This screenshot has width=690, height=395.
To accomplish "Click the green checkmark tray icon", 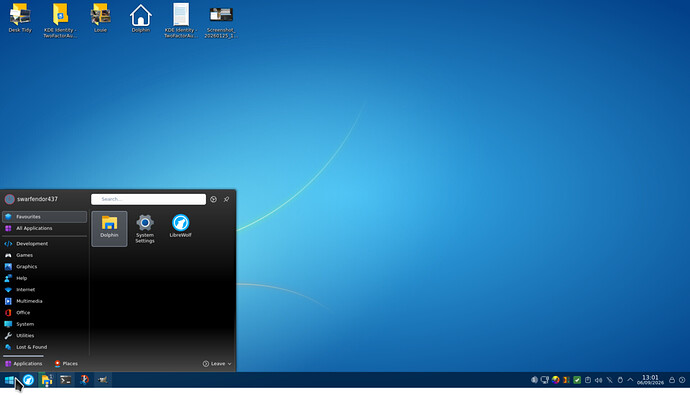I will pyautogui.click(x=577, y=380).
